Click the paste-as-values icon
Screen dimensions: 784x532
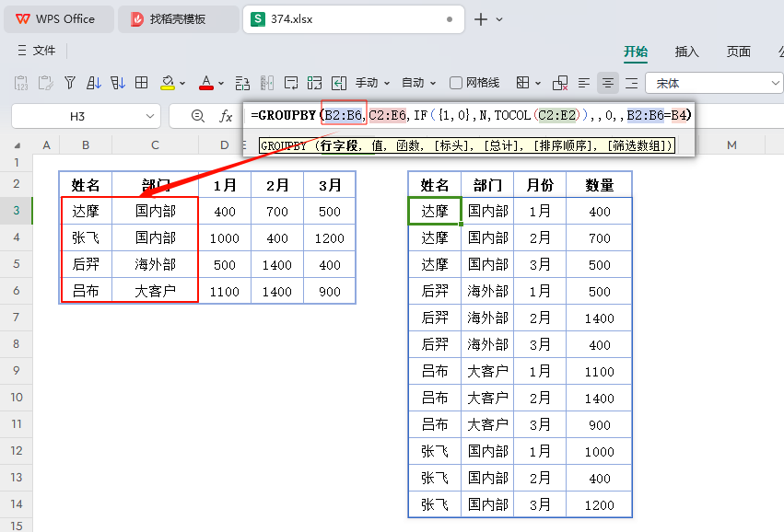(21, 83)
